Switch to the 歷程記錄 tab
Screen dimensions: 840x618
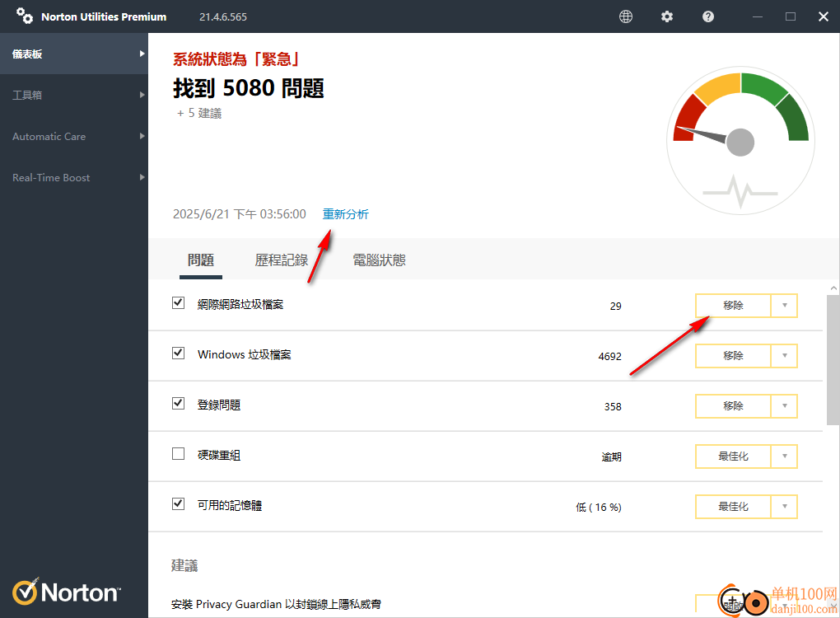pyautogui.click(x=282, y=260)
